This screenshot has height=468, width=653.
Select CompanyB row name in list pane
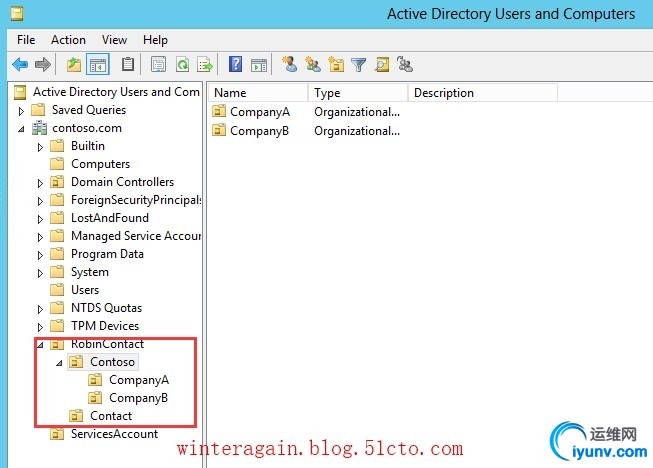tap(259, 131)
